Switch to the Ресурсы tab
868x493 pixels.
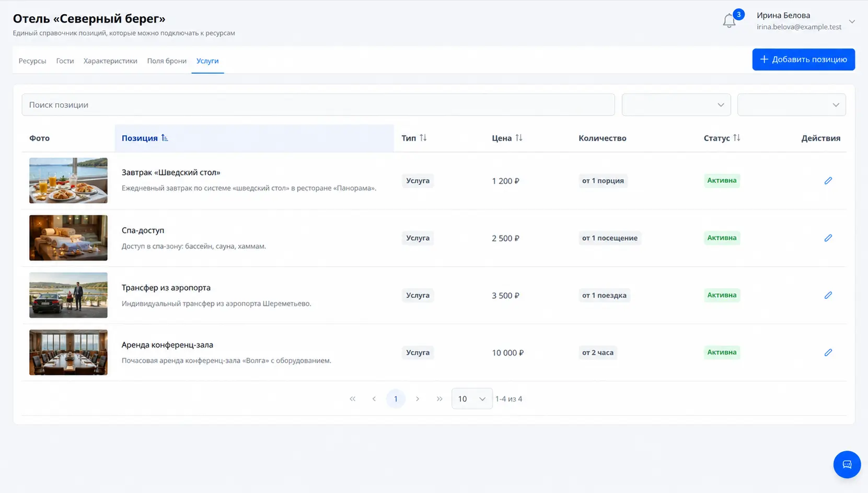coord(32,61)
